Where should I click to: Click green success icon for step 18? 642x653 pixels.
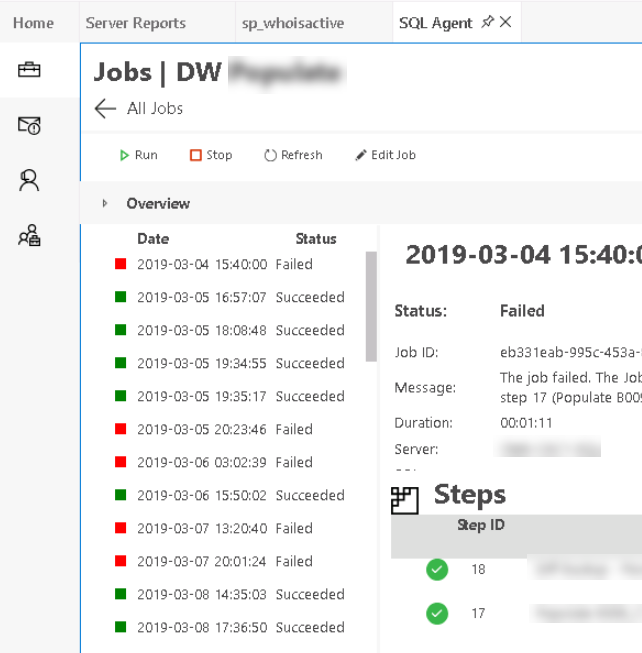click(x=437, y=569)
